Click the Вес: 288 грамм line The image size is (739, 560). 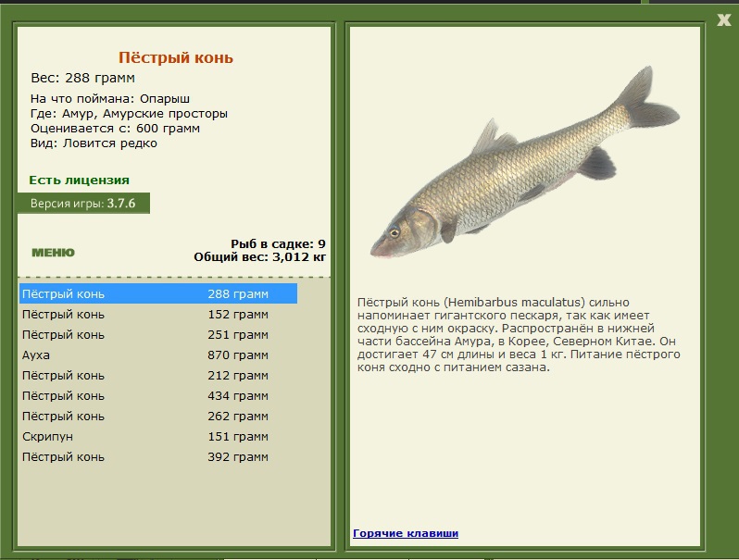83,78
